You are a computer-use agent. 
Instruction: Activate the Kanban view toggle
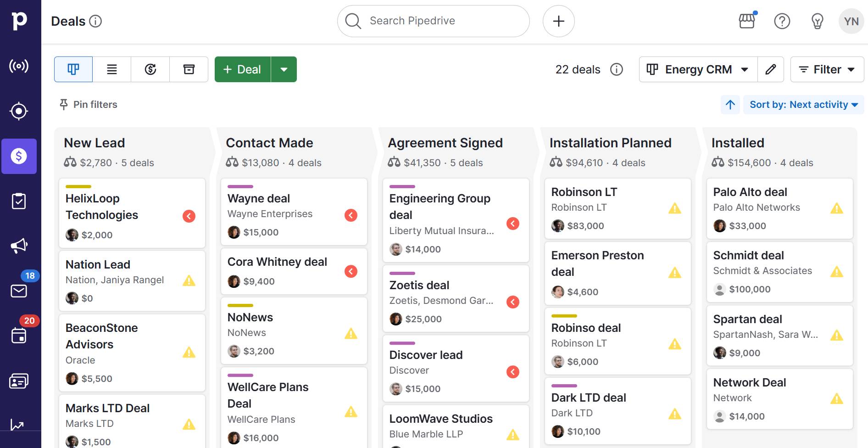point(73,69)
